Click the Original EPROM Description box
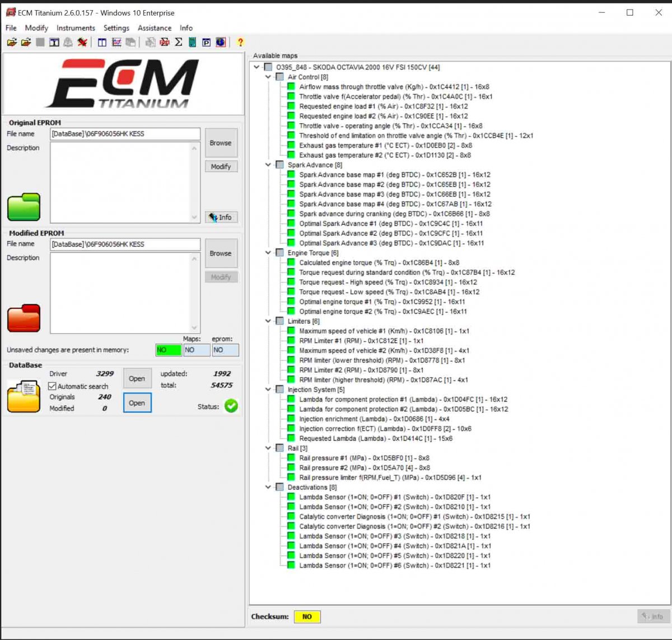This screenshot has height=640, width=672. tap(125, 183)
